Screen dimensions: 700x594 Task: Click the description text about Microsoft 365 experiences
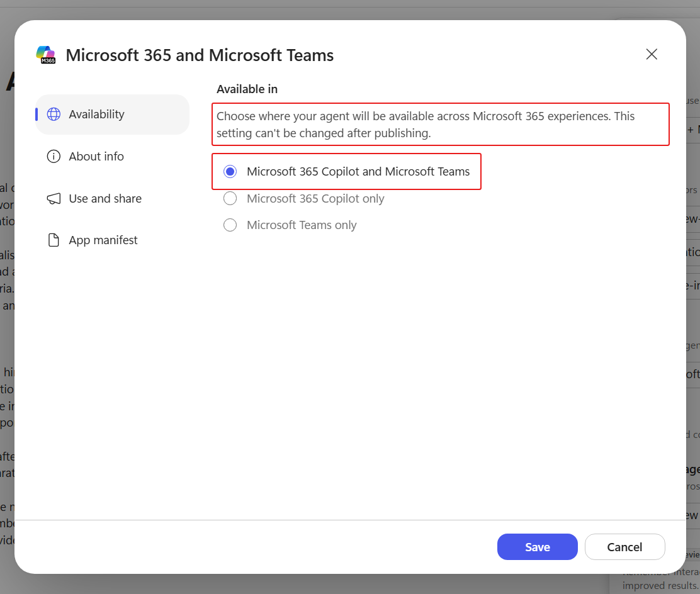426,125
